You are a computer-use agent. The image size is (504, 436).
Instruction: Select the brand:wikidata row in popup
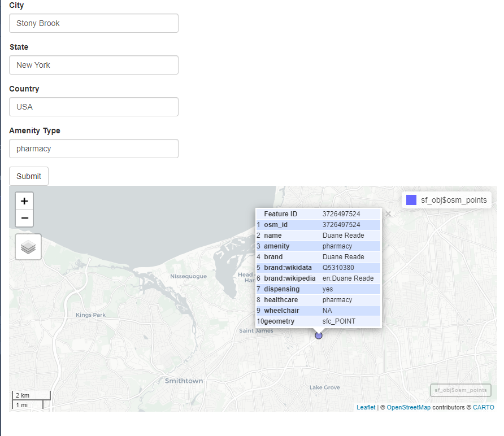[x=318, y=268]
